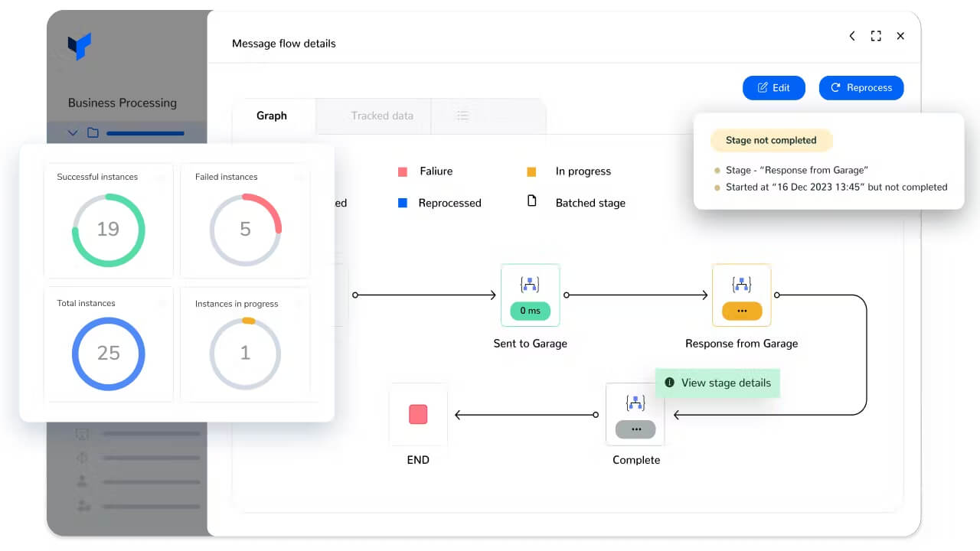Click the Complete node label
The image size is (980, 551).
click(636, 460)
